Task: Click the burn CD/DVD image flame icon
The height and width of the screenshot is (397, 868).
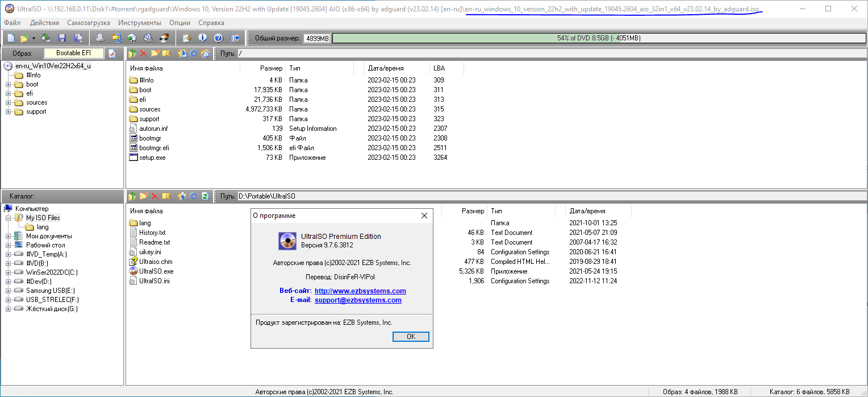Action: pos(164,38)
